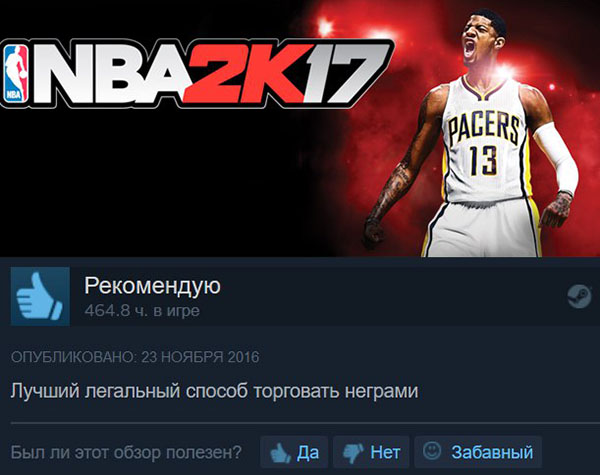600x475 pixels.
Task: Click the number 13 on jersey
Action: coord(483,162)
